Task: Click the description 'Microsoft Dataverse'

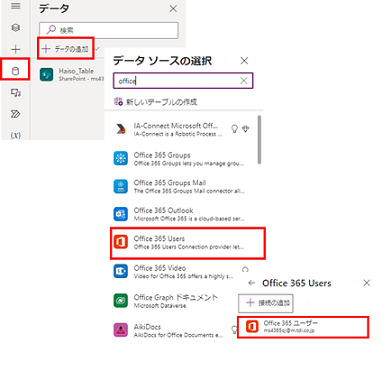Action: [160, 306]
